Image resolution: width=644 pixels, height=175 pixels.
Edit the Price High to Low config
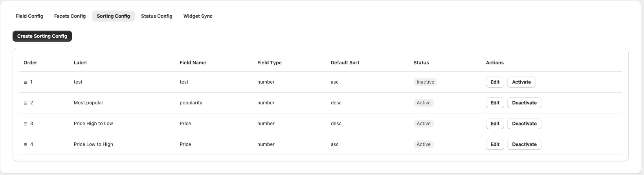[x=495, y=124]
